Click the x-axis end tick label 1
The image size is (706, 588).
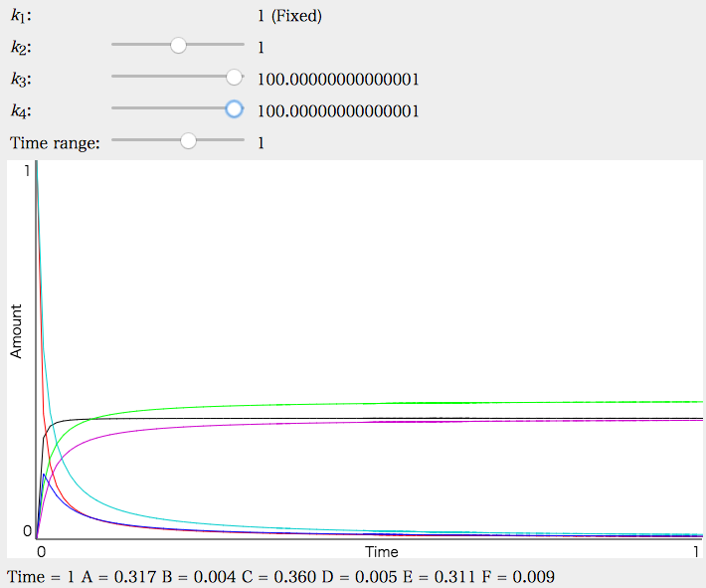(696, 552)
